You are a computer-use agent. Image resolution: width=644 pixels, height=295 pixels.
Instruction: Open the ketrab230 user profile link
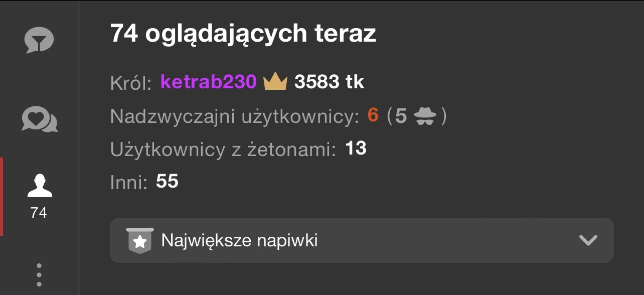209,81
